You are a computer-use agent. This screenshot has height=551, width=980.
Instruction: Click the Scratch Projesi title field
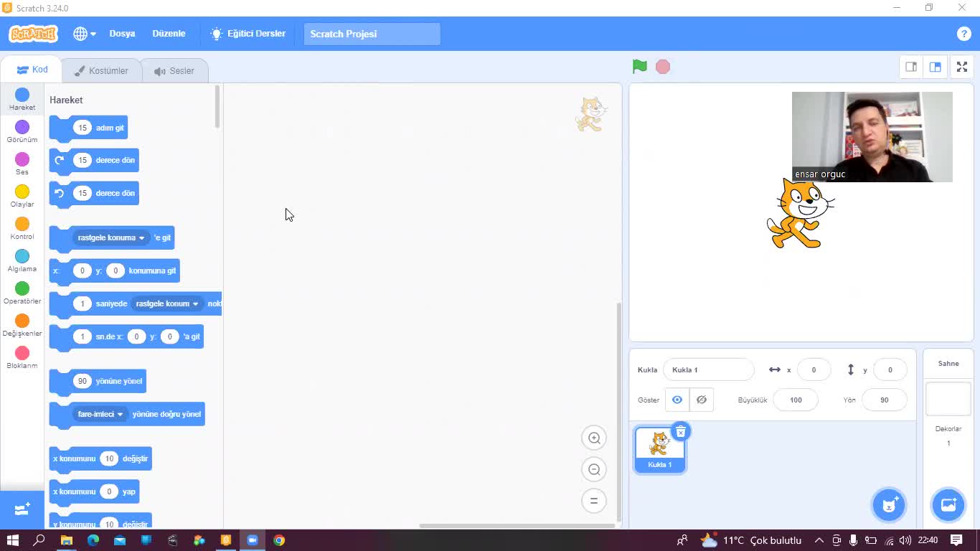(x=372, y=34)
